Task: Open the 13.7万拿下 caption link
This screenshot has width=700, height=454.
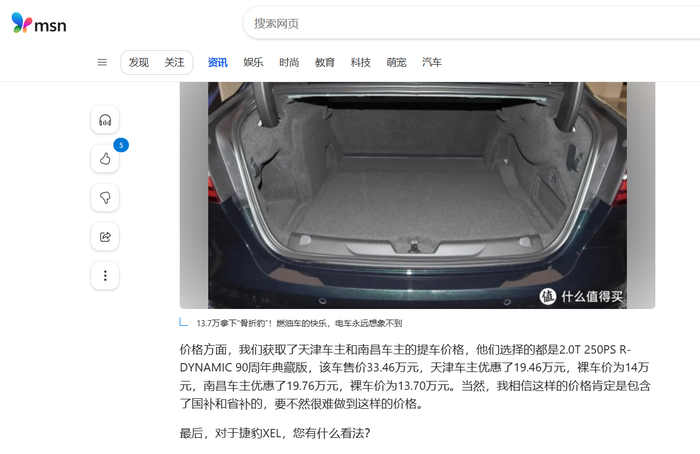Action: pyautogui.click(x=299, y=323)
